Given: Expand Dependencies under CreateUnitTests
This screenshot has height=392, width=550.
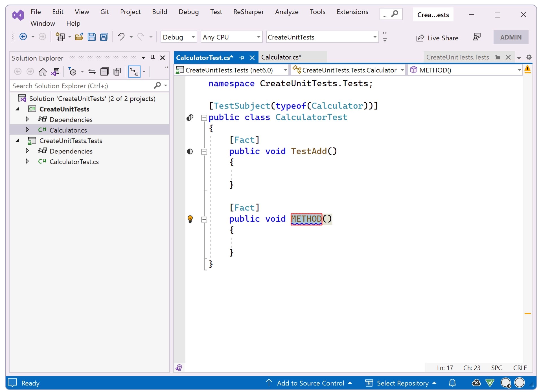Looking at the screenshot, I should point(27,119).
